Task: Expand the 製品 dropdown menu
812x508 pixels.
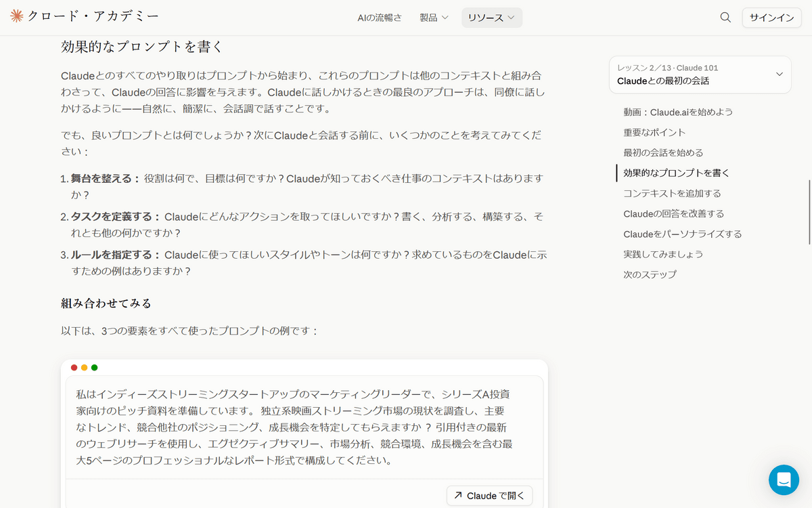Action: point(434,18)
